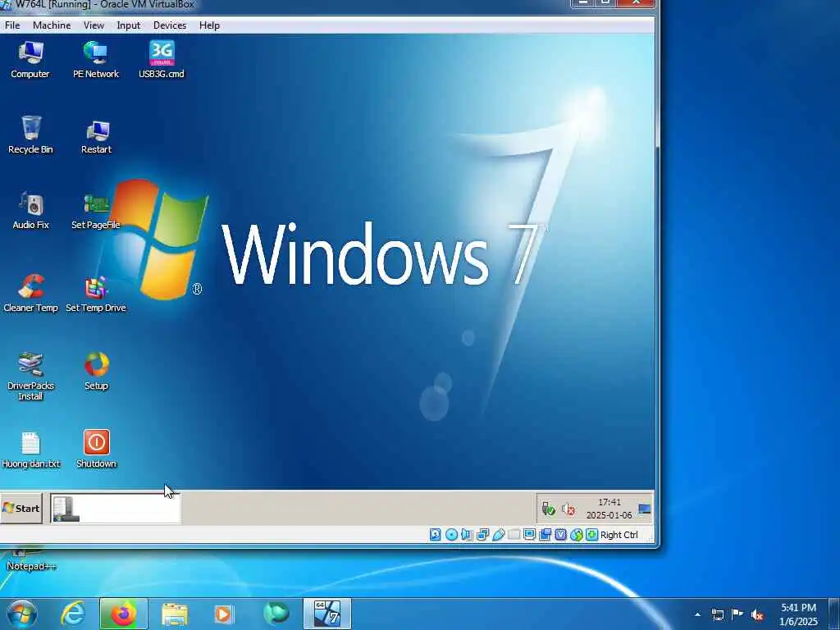This screenshot has width=840, height=630.
Task: Open the green globe app in host taskbar
Action: 276,614
